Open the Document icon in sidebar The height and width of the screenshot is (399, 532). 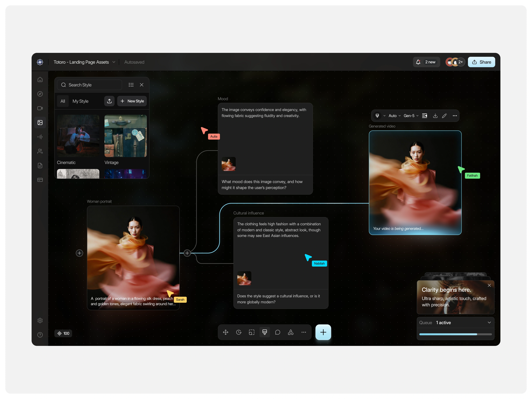pos(40,165)
